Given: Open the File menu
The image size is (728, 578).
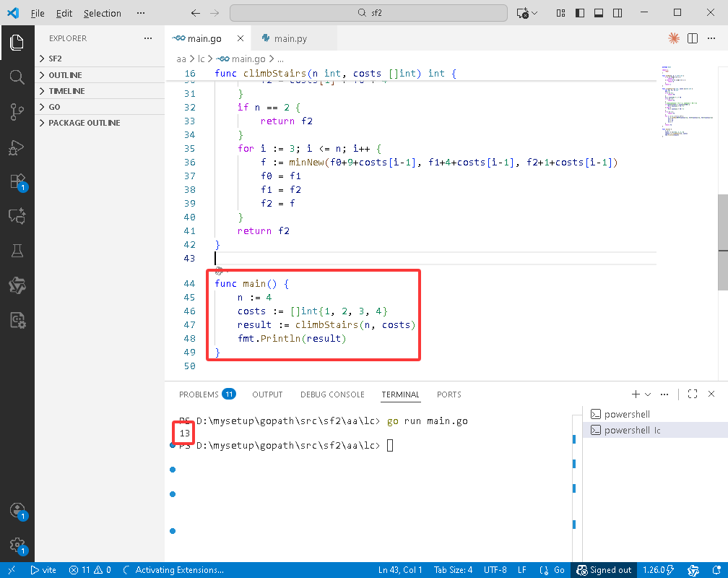Looking at the screenshot, I should click(x=38, y=13).
